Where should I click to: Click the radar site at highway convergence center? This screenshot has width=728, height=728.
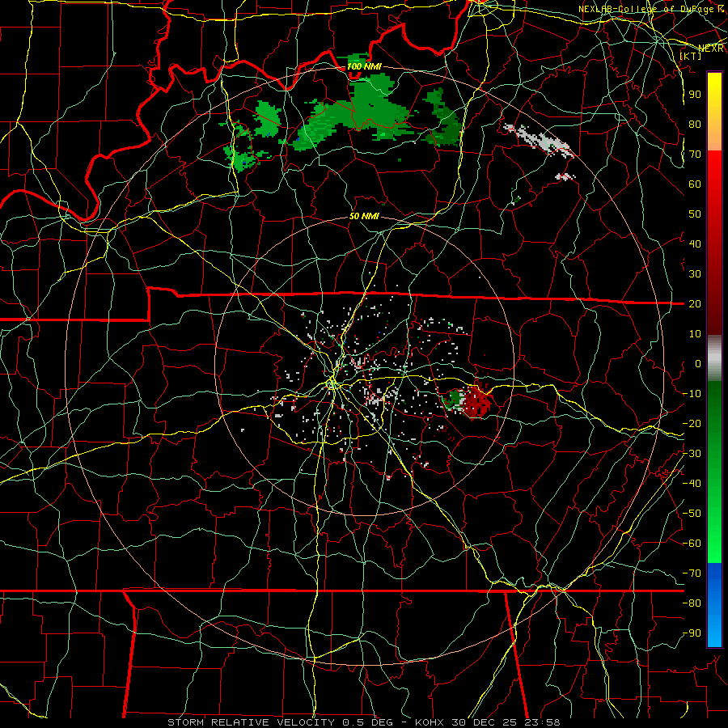[x=332, y=383]
